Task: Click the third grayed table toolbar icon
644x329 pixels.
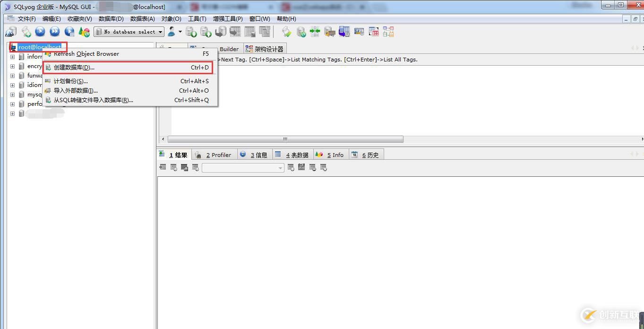Action: tap(265, 32)
